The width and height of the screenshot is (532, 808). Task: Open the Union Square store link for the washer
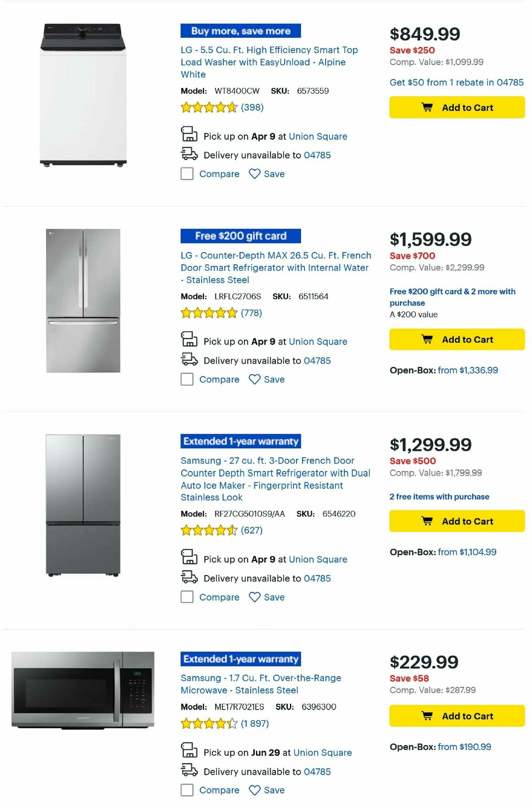(x=317, y=136)
